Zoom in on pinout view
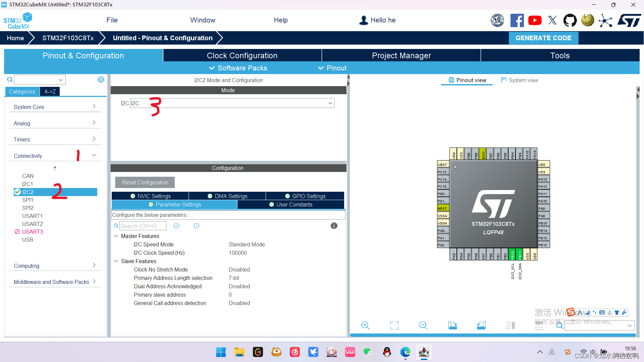Image resolution: width=644 pixels, height=362 pixels. pyautogui.click(x=365, y=325)
